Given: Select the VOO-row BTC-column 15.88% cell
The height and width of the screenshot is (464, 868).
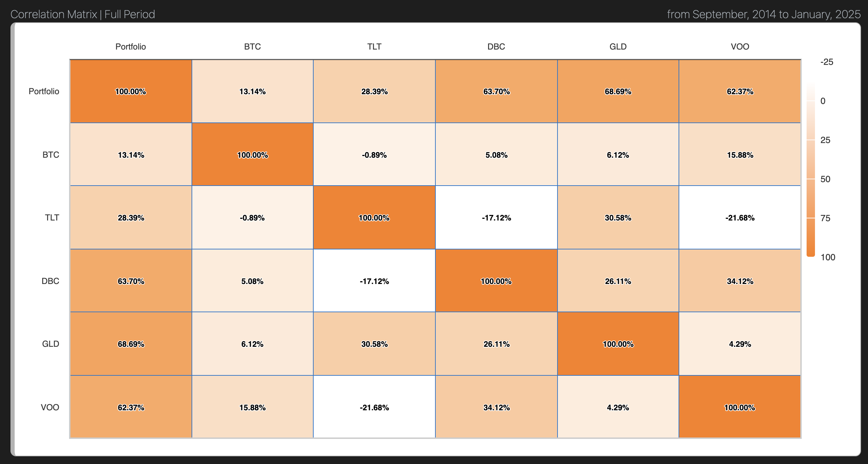Looking at the screenshot, I should coord(252,407).
